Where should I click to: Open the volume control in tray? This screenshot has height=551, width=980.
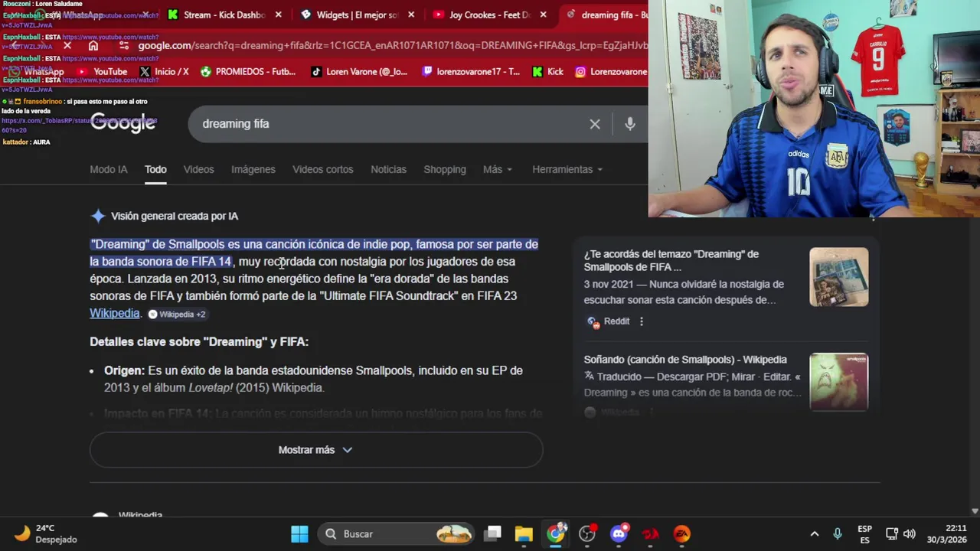pos(910,534)
